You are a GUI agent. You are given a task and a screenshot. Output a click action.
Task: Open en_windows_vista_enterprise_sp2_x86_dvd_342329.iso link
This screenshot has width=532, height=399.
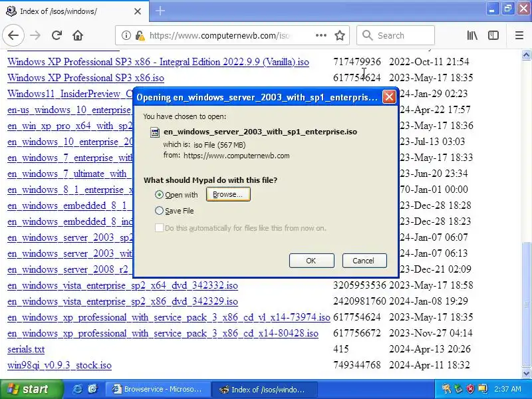122,302
